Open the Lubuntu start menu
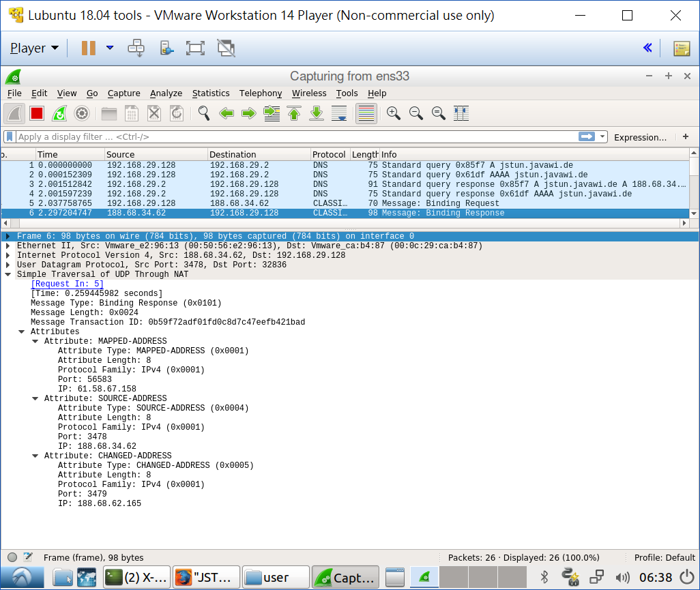Screen dimensions: 700x590 point(22,578)
